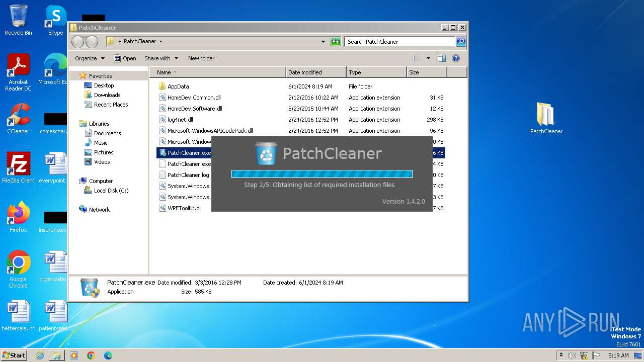Open Chrome from the taskbar
The height and width of the screenshot is (362, 644).
click(91, 355)
